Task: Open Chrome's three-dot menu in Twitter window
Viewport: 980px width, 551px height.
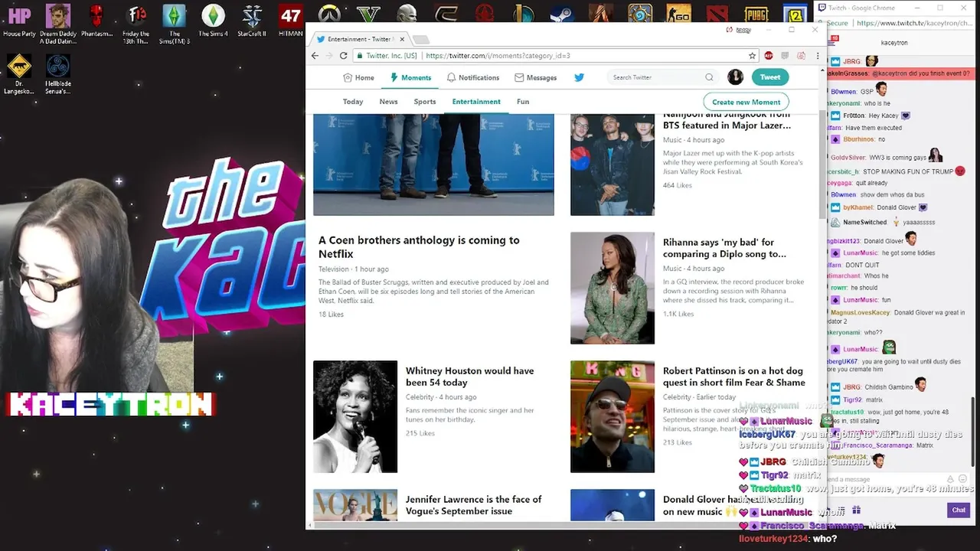Action: (x=817, y=56)
